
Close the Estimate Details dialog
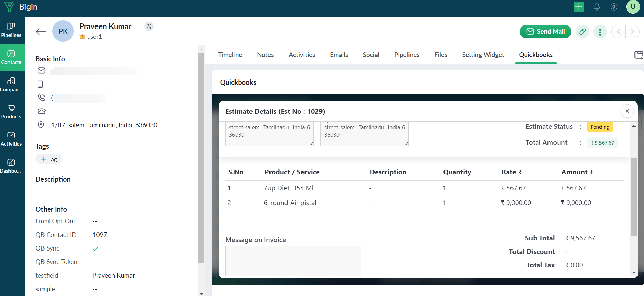[x=627, y=111]
